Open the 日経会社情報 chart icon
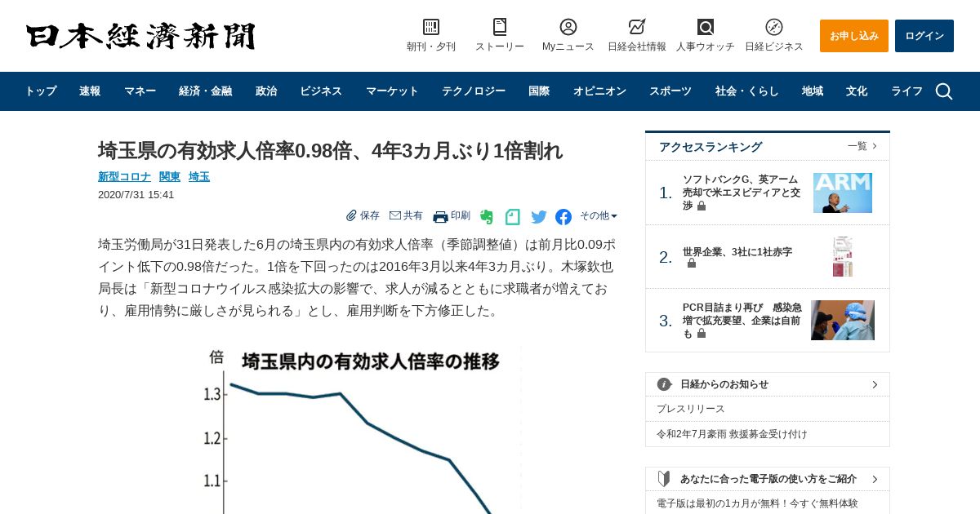The image size is (980, 514). (x=637, y=27)
